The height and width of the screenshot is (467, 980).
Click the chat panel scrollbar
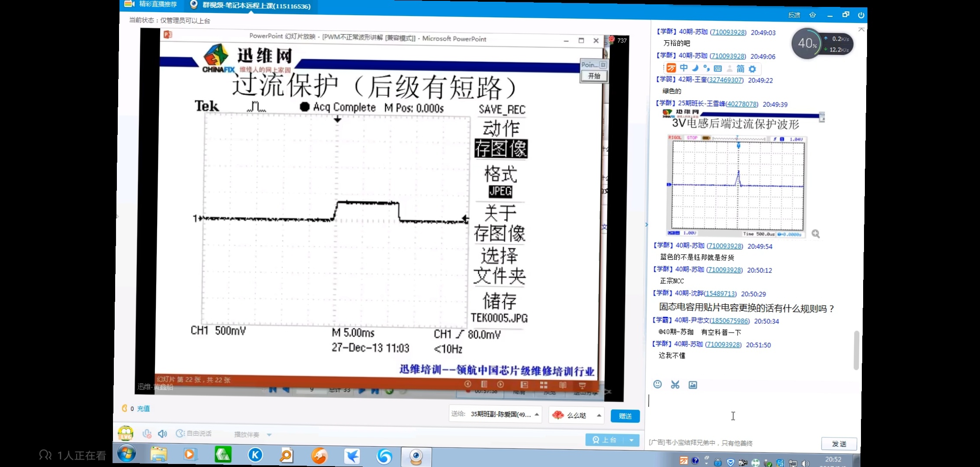point(856,350)
